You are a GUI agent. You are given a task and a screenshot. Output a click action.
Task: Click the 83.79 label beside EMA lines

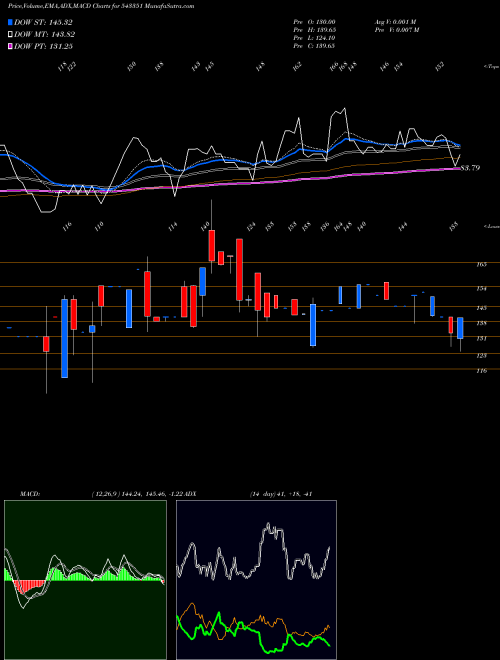click(x=471, y=168)
